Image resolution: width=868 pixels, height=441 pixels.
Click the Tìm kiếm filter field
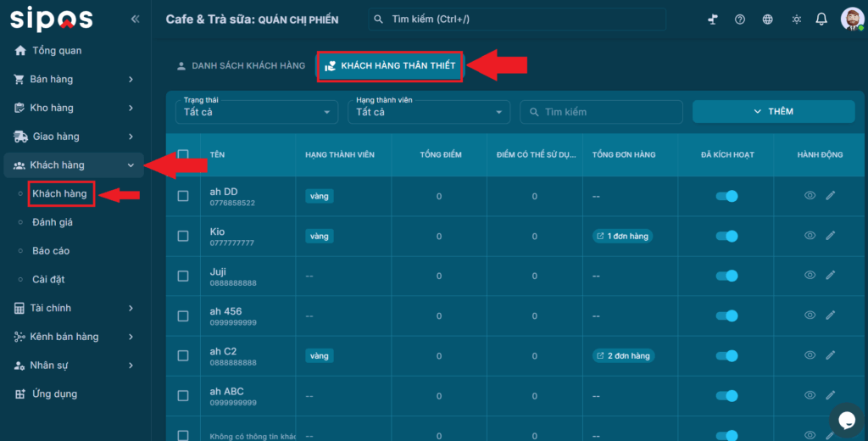click(601, 112)
